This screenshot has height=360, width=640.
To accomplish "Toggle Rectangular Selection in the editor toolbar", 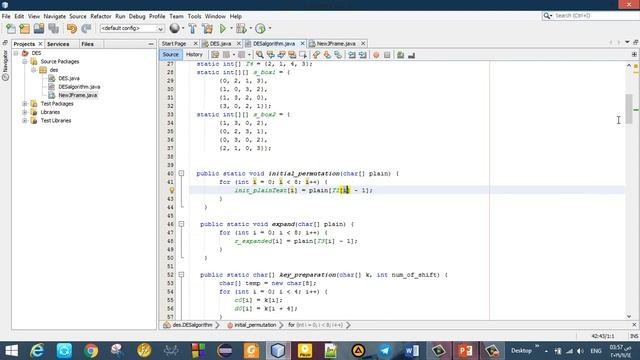I will pos(303,55).
